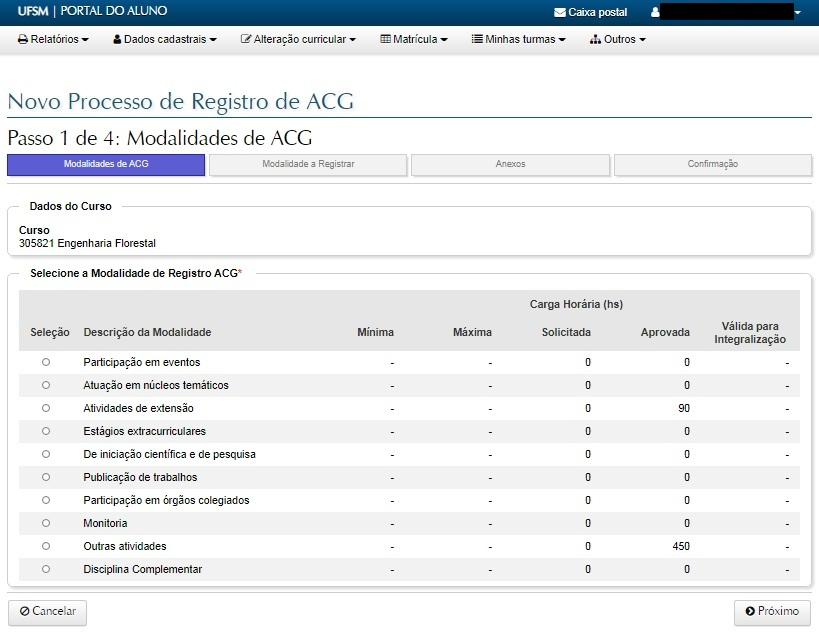Viewport: 819px width, 634px height.
Task: Expand the user account dropdown arrow
Action: coord(798,13)
